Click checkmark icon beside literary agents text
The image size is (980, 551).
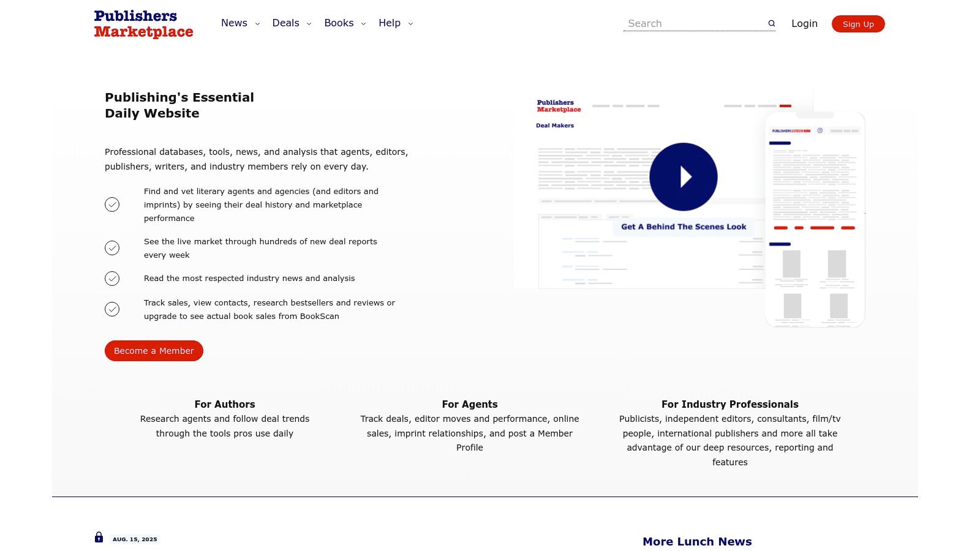point(112,204)
